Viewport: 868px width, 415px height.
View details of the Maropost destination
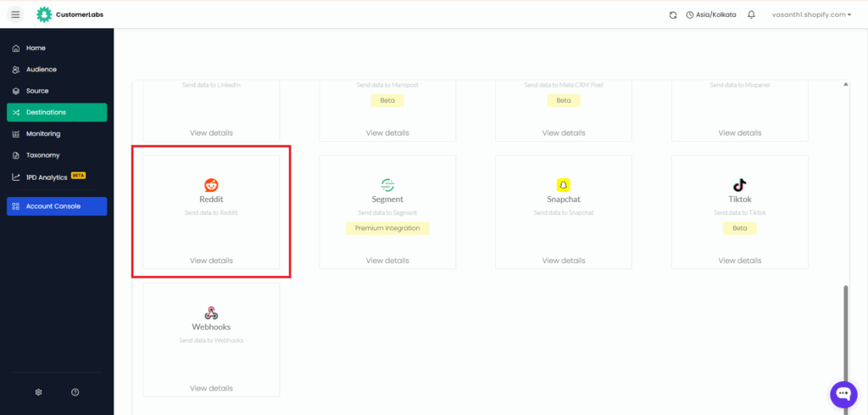point(387,133)
